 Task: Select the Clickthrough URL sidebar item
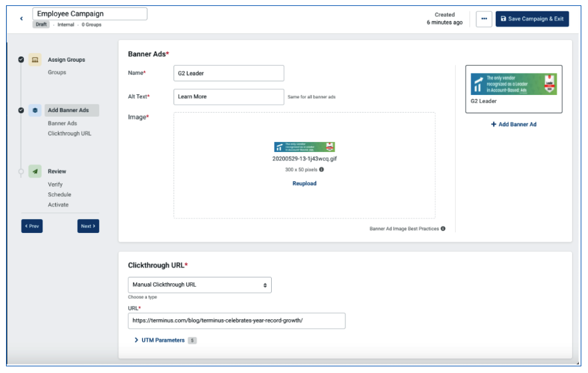coord(69,133)
